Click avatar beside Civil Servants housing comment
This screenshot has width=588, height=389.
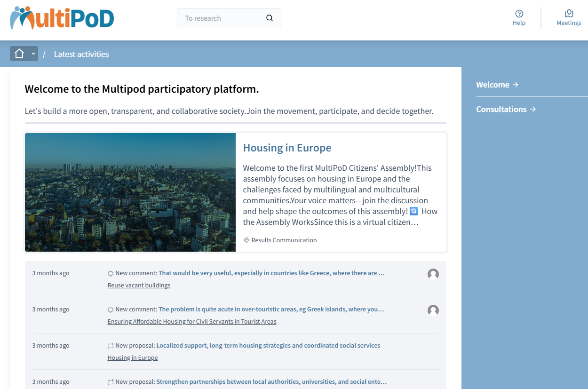tap(433, 310)
